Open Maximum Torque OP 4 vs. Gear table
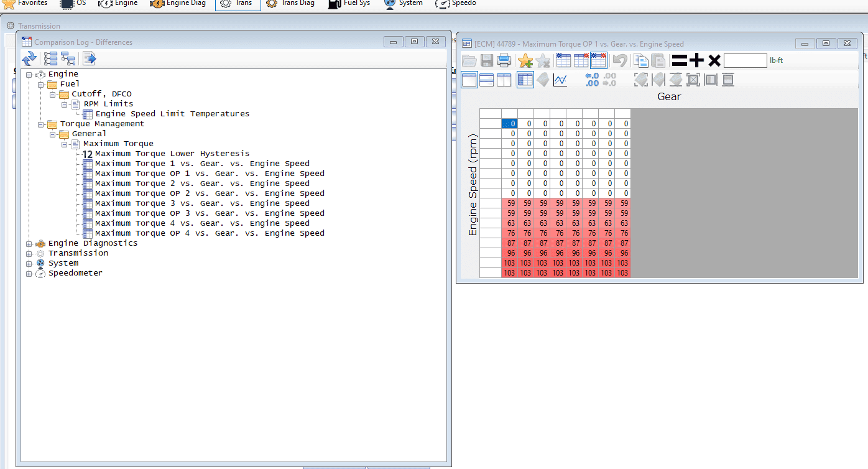Screen dimensions: 868x469 pyautogui.click(x=210, y=233)
